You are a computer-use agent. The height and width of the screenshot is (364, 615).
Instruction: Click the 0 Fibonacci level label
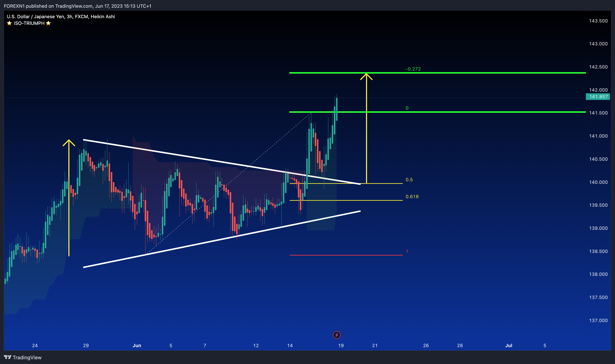(407, 108)
